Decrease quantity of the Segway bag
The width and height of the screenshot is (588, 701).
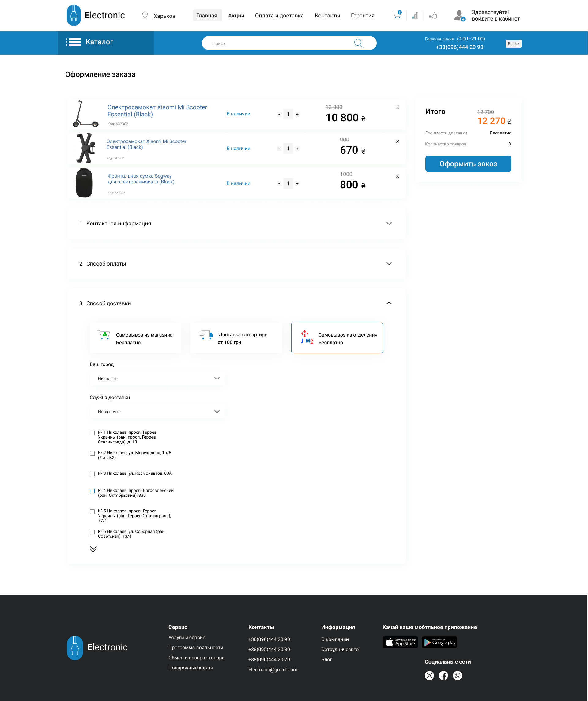tap(279, 184)
